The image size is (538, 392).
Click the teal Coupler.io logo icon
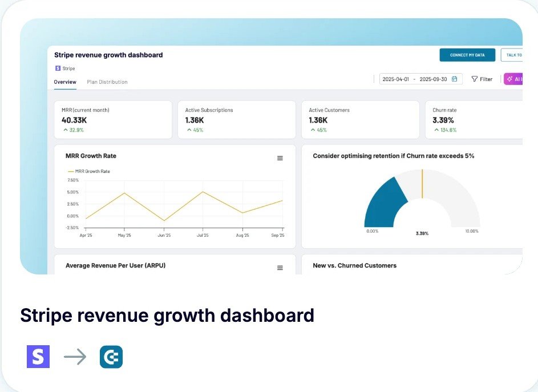pos(111,357)
